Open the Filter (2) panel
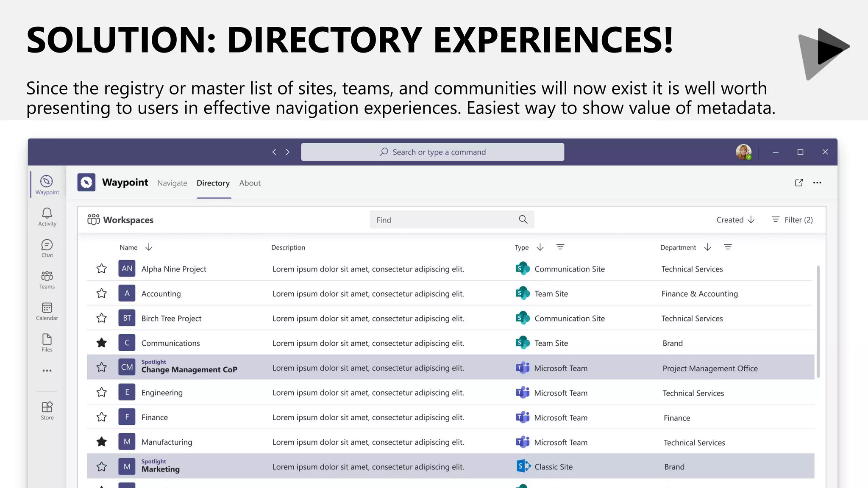Image resolution: width=868 pixels, height=488 pixels. (x=792, y=219)
